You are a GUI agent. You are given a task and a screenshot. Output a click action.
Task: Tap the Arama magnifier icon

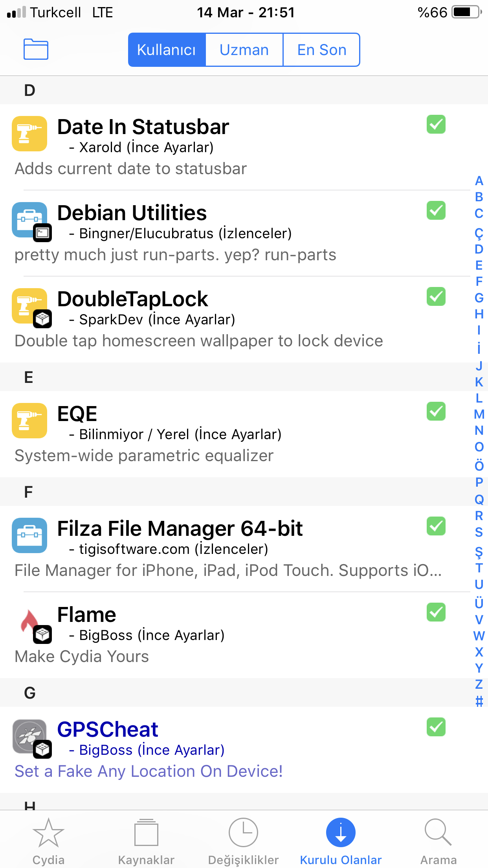(438, 833)
